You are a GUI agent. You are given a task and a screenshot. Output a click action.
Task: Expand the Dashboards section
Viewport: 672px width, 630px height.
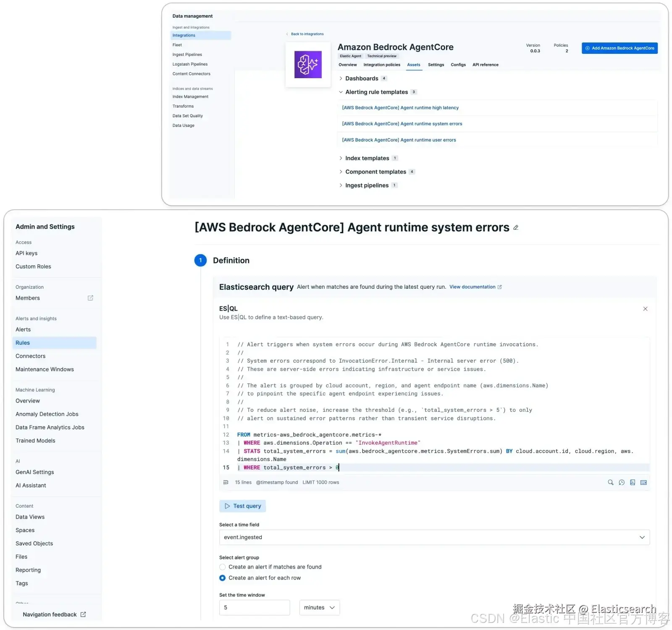pyautogui.click(x=341, y=79)
